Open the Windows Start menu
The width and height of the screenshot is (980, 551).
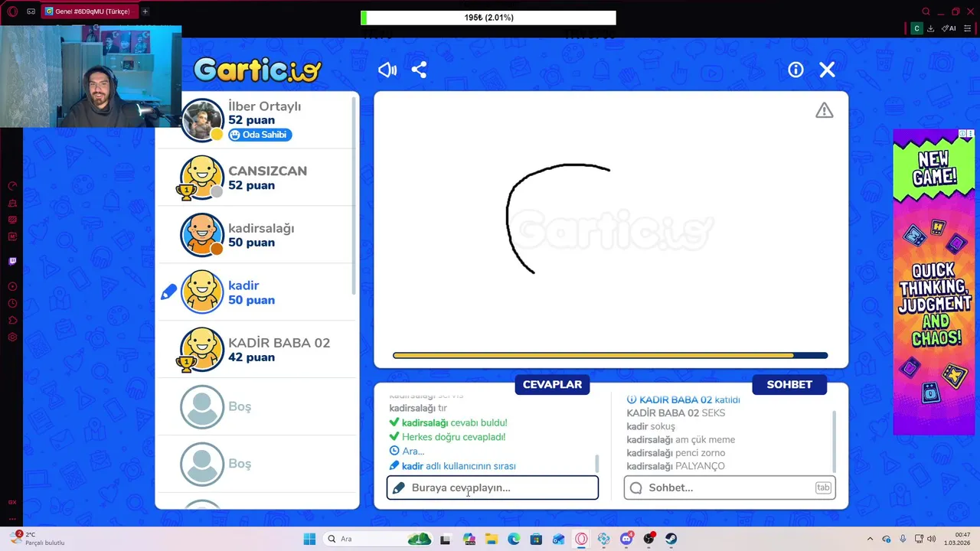coord(309,539)
